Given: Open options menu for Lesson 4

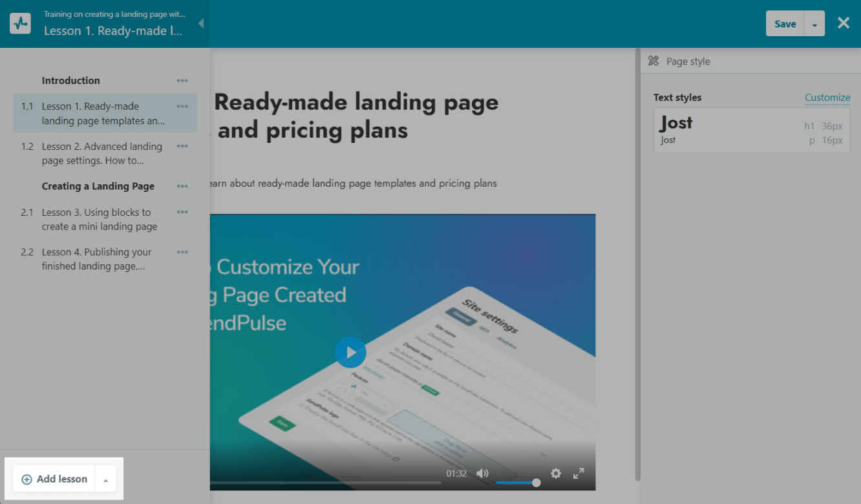Looking at the screenshot, I should point(182,253).
